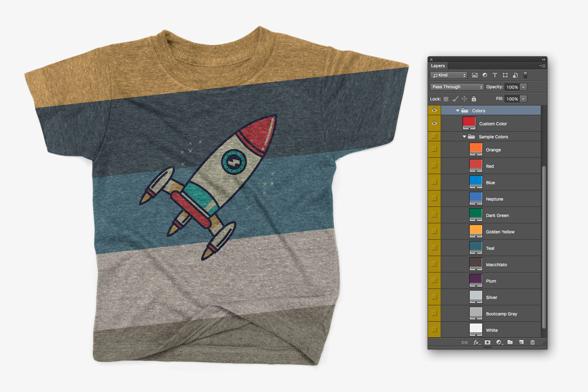Open the Layers panel flyout menu
The height and width of the screenshot is (392, 588).
543,66
